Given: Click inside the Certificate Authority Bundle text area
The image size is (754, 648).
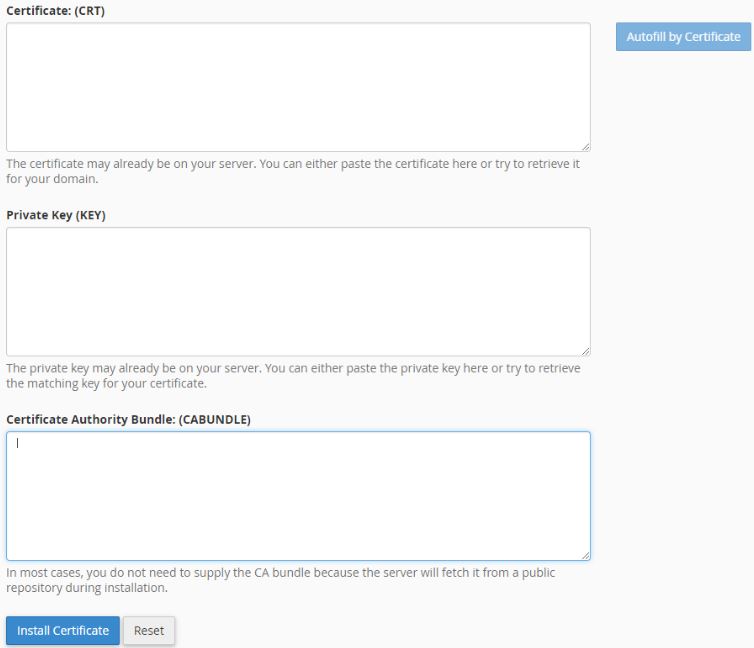Looking at the screenshot, I should tap(298, 496).
